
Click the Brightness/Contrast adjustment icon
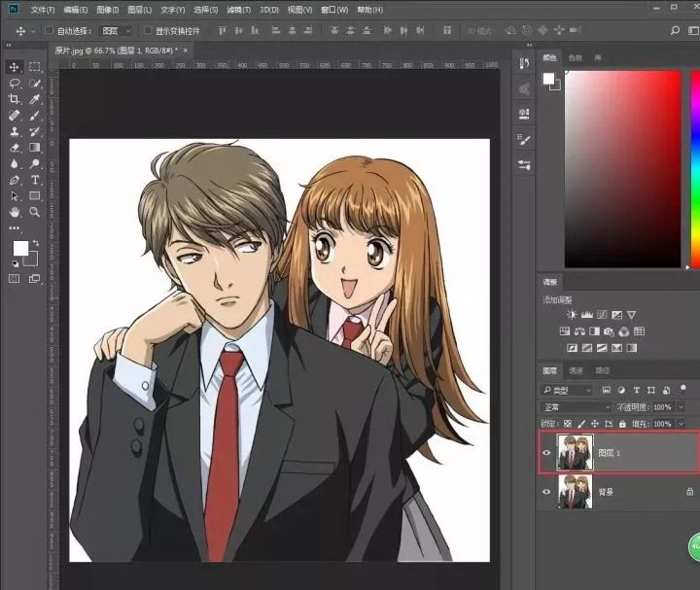pyautogui.click(x=572, y=315)
